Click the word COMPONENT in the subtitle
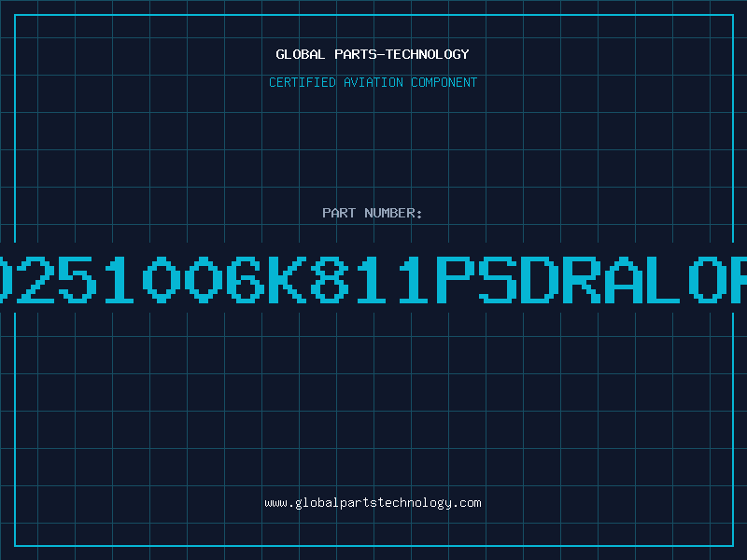This screenshot has width=747, height=560. [444, 82]
